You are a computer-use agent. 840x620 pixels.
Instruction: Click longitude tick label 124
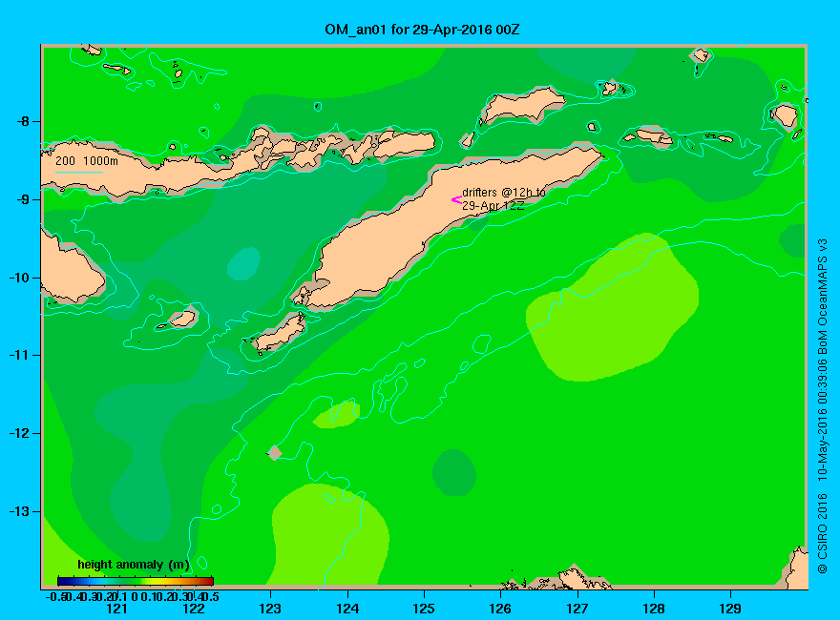[347, 609]
